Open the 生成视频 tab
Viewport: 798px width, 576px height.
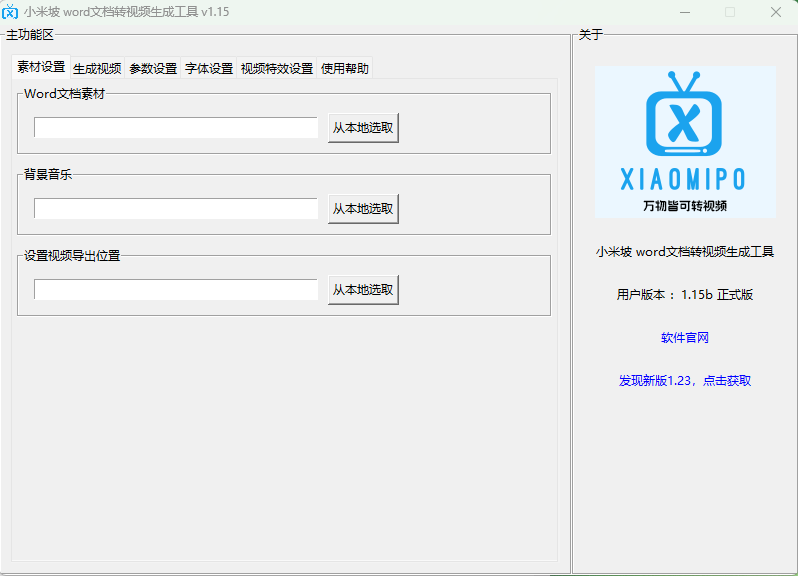coord(97,69)
